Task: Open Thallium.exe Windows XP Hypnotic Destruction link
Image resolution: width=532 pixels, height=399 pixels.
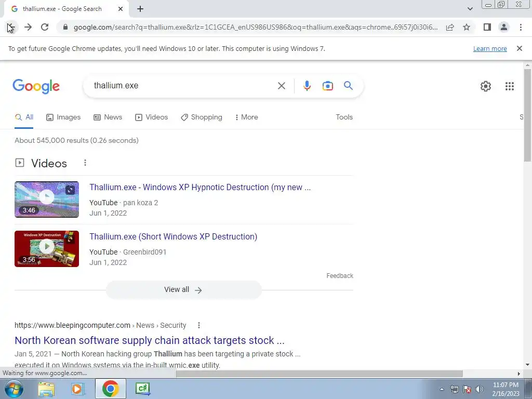Action: (x=200, y=187)
